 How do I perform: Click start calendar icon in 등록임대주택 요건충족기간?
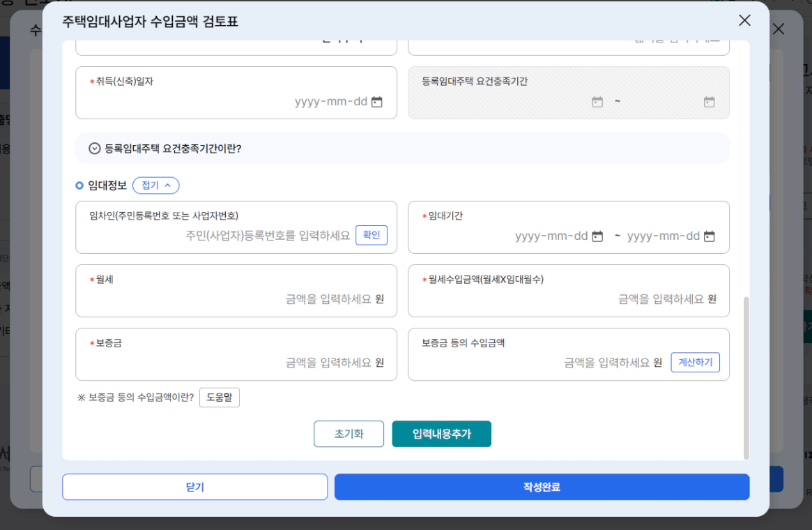click(597, 102)
